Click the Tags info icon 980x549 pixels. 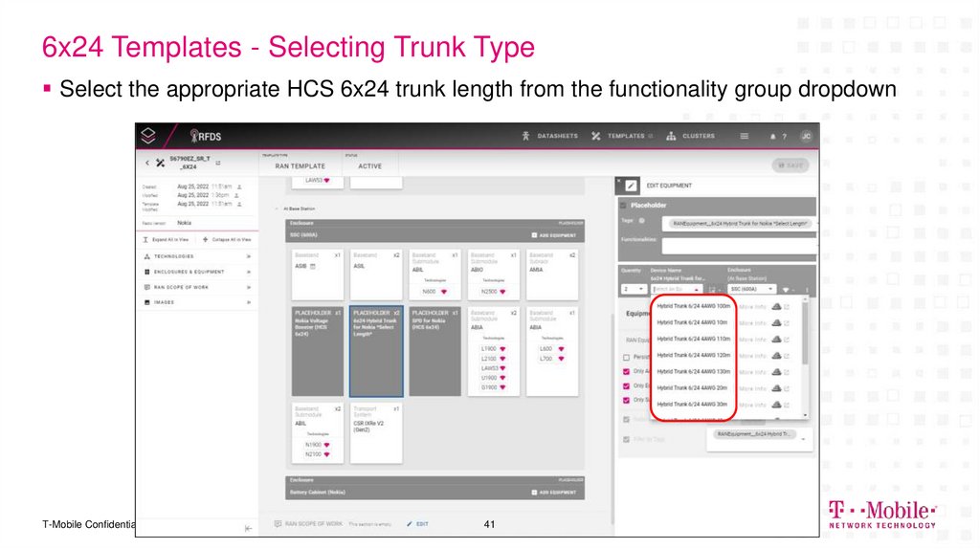tap(642, 221)
